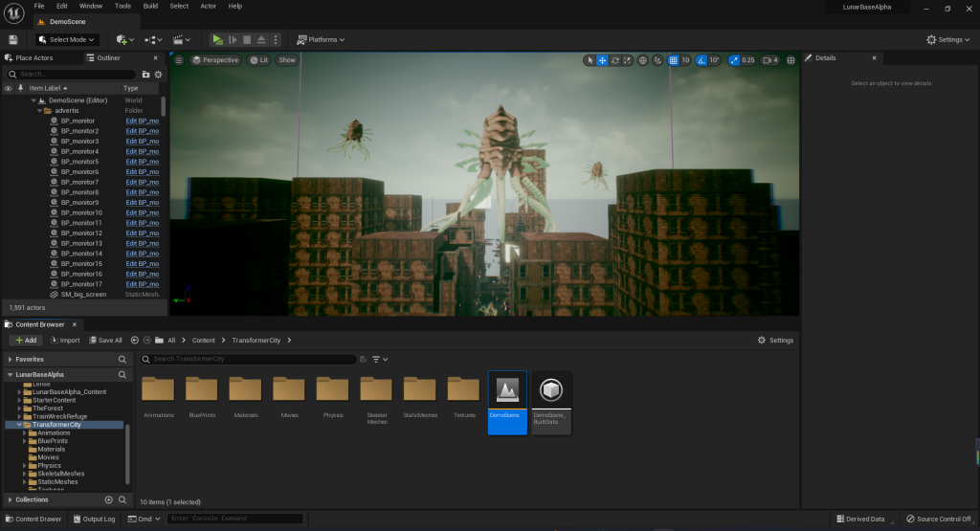Open the Content Drawer
The height and width of the screenshot is (531, 980).
33,520
